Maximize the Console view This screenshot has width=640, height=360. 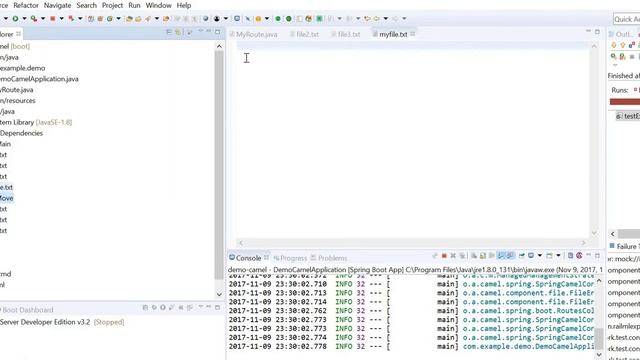click(597, 256)
